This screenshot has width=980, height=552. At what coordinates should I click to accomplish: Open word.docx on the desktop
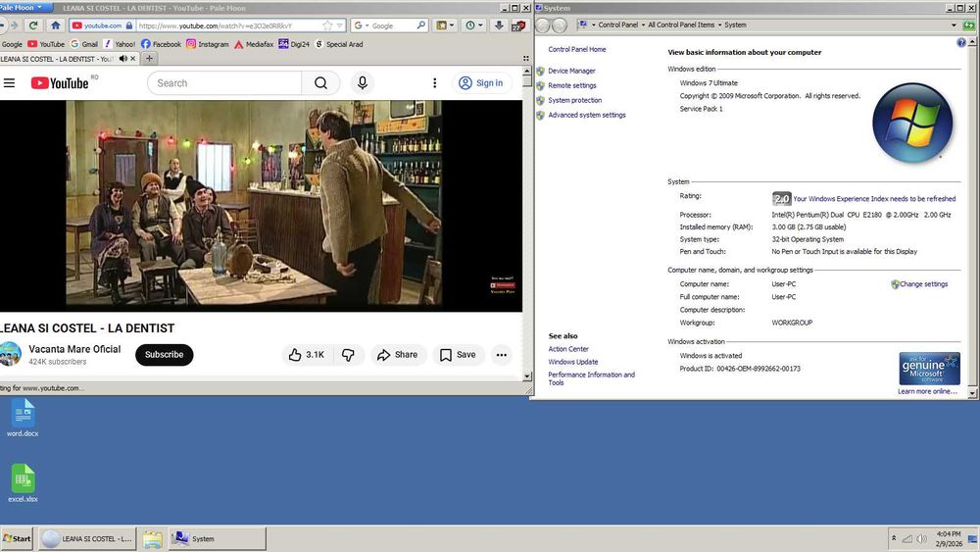click(x=23, y=418)
